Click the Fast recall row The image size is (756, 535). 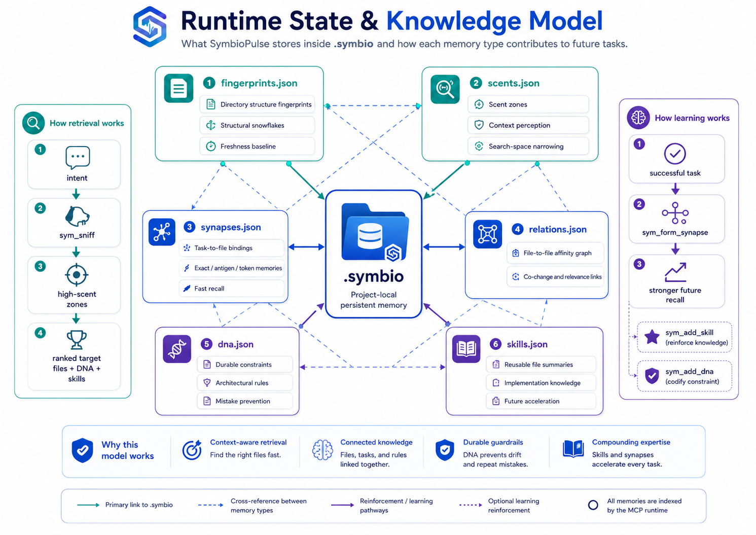(232, 289)
